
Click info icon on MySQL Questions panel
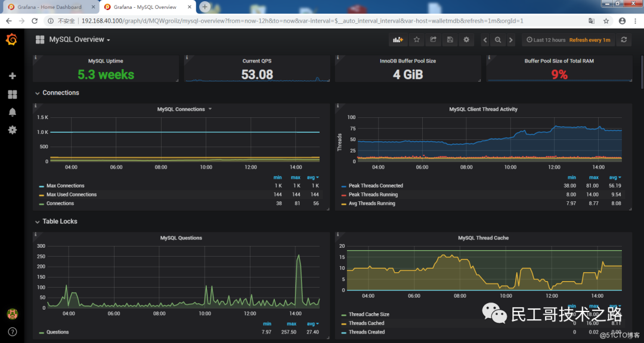[x=35, y=235]
